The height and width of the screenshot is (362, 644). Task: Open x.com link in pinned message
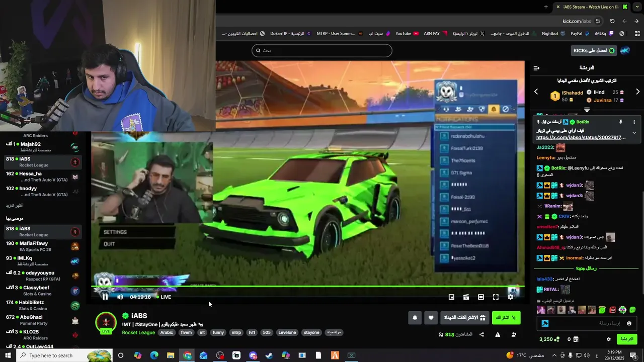(x=581, y=138)
